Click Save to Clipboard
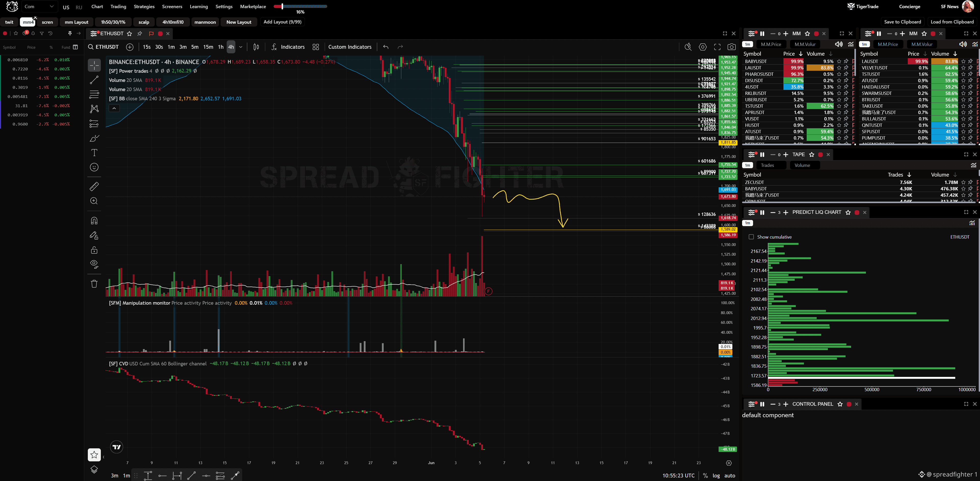980x481 pixels. pyautogui.click(x=902, y=22)
